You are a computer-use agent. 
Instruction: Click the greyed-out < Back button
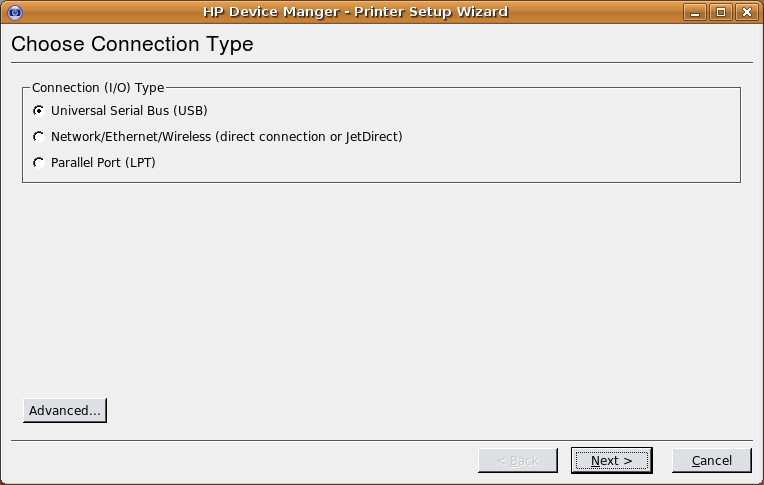pos(517,461)
